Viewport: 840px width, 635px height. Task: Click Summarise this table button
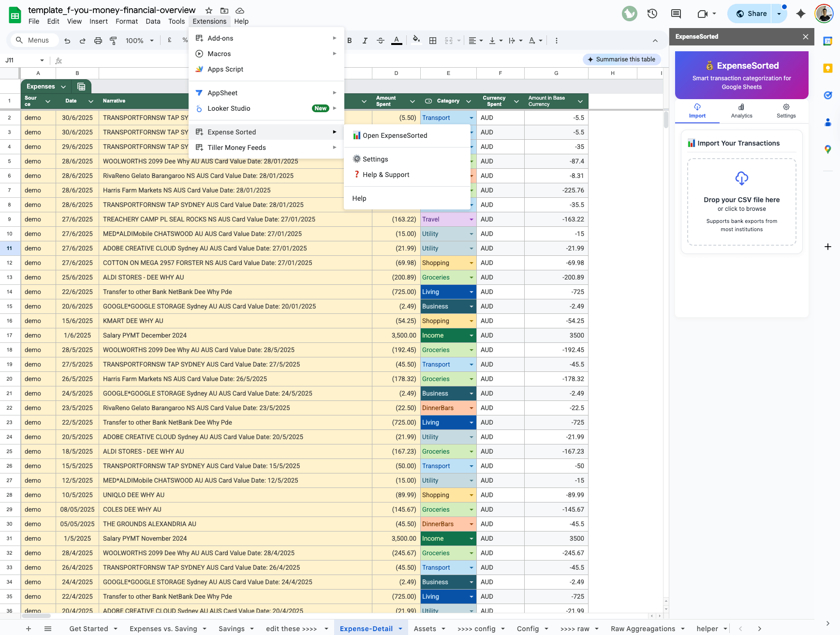(x=621, y=59)
